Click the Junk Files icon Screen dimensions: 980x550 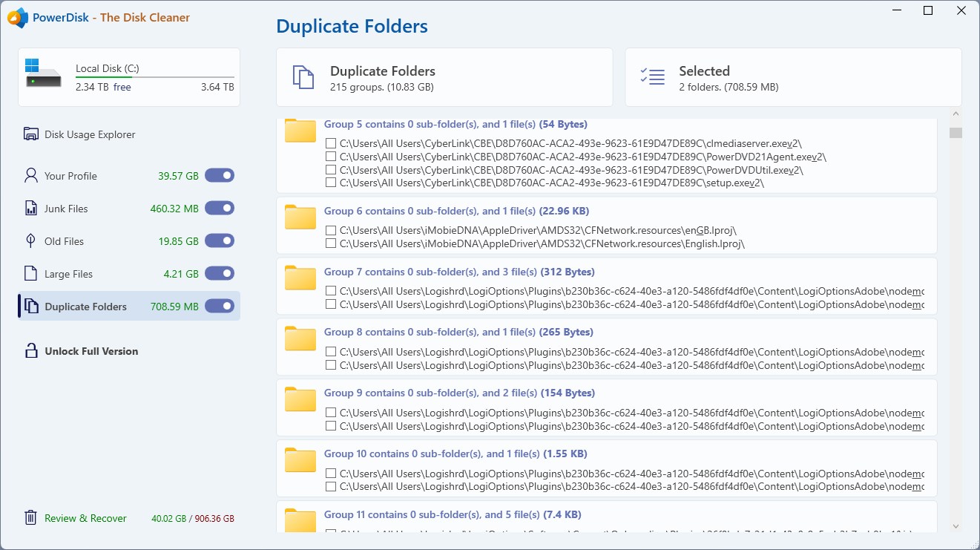point(31,209)
